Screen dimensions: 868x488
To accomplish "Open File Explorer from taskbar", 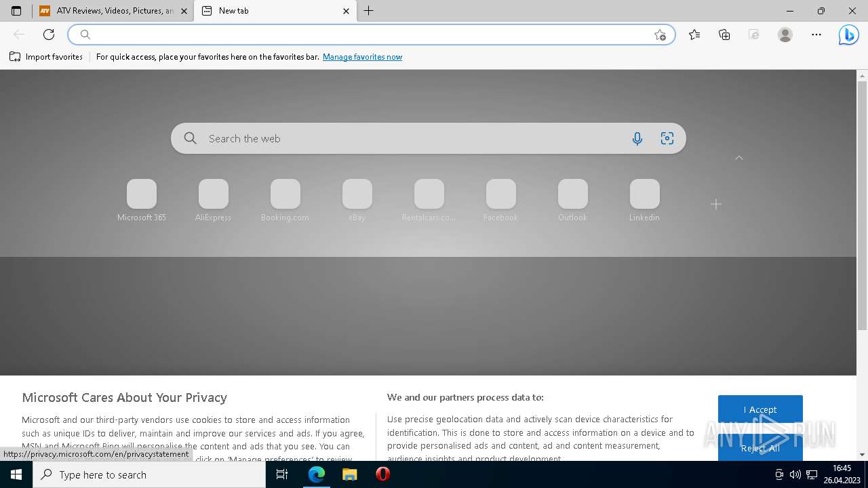I will (x=349, y=474).
